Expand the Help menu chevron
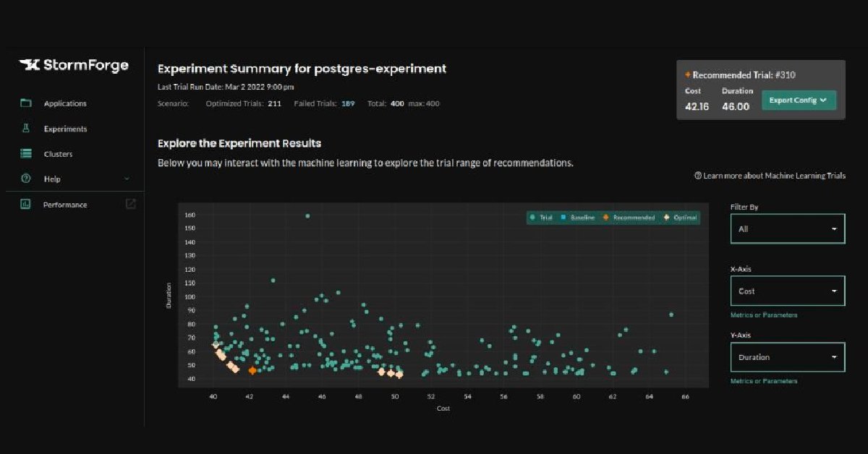 coord(127,179)
